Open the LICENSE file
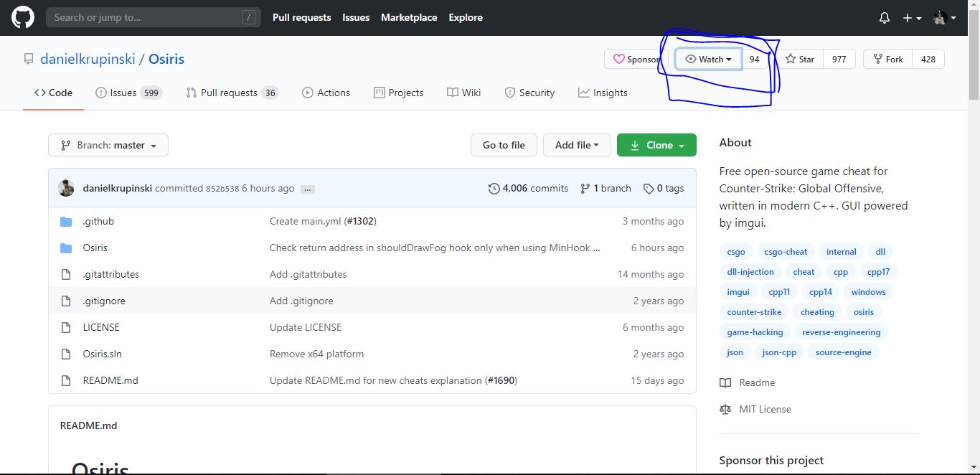Screen dimensions: 980x475 101,327
